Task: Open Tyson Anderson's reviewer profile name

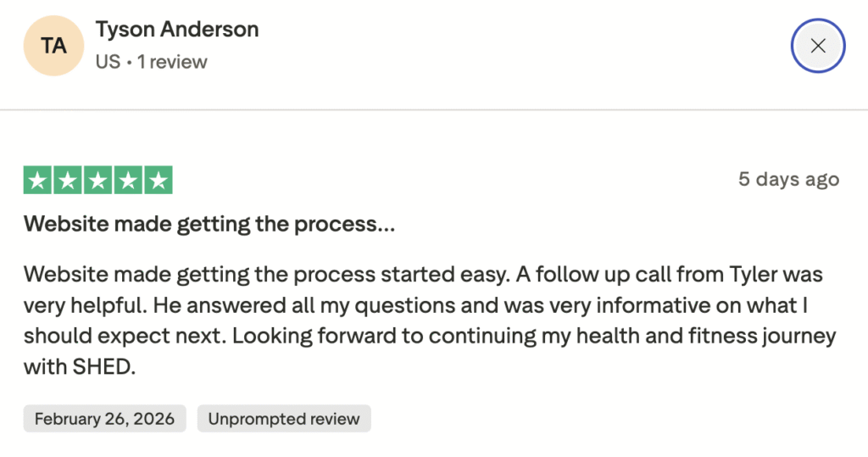Action: [177, 30]
